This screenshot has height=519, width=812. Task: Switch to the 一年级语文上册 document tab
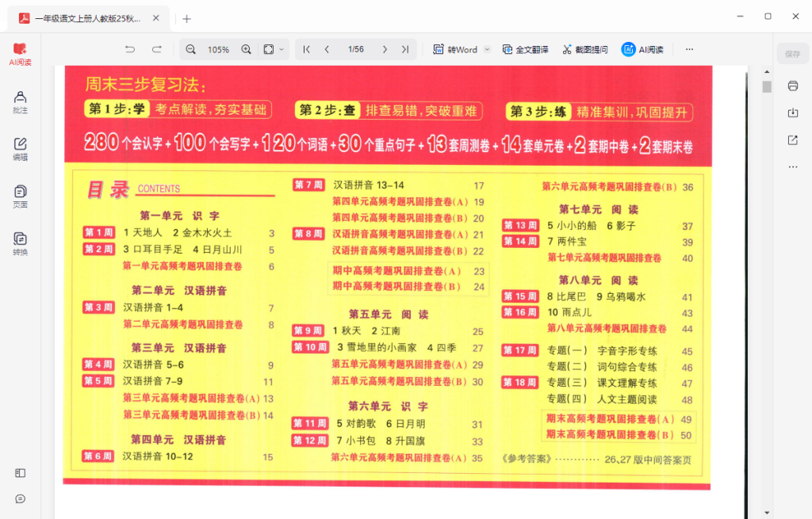[87, 17]
